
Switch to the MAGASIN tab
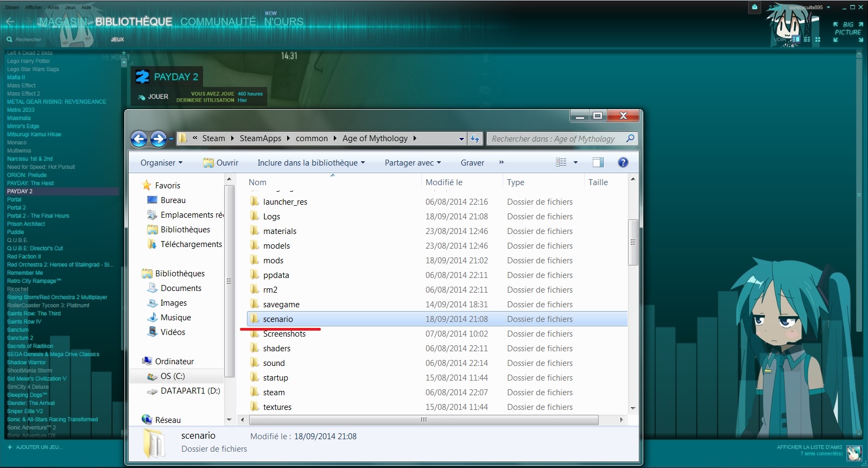coord(62,22)
